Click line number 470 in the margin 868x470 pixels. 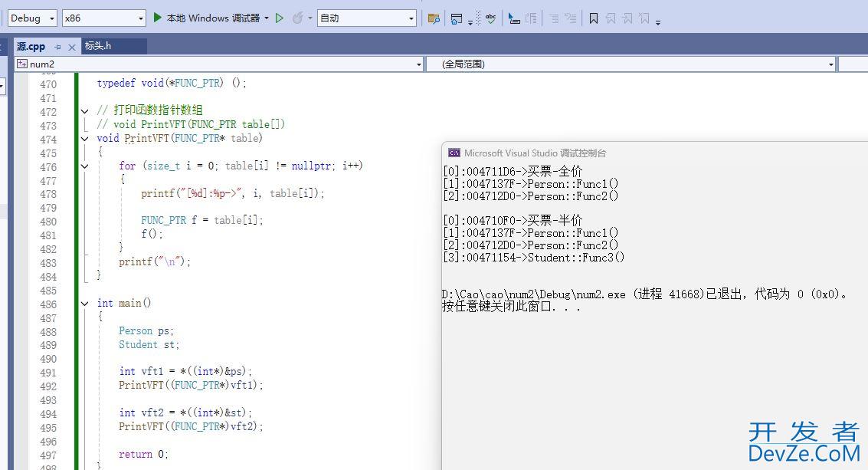[48, 84]
